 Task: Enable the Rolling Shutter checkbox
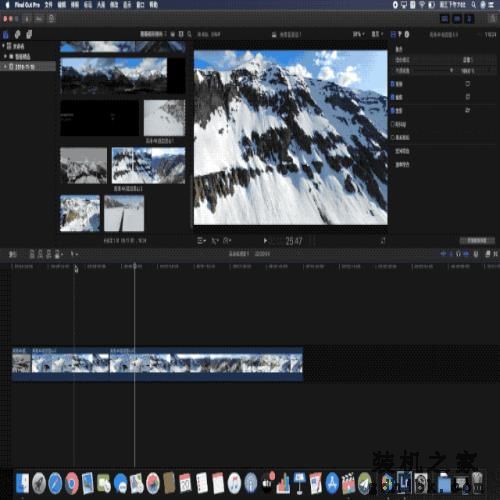click(393, 137)
